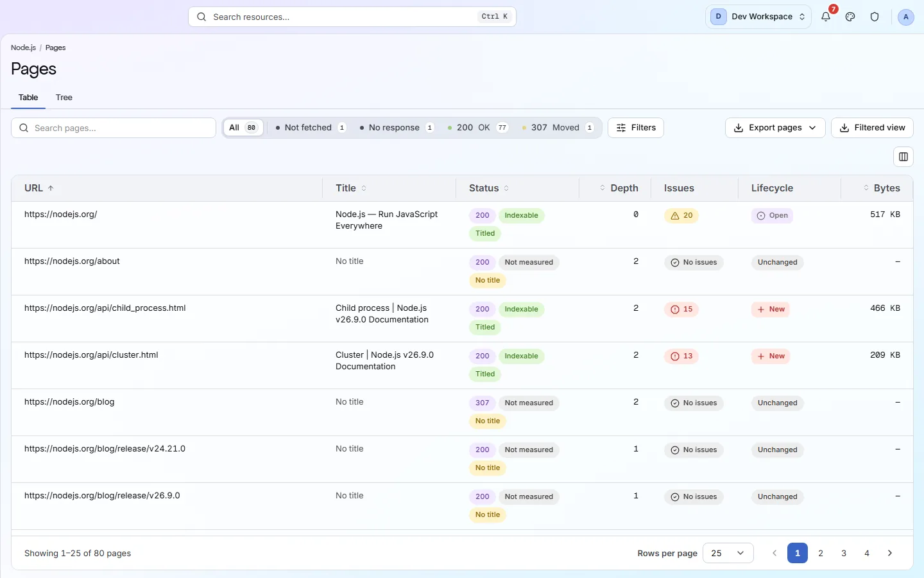The image size is (924, 578).
Task: Open the notifications bell
Action: tap(826, 17)
